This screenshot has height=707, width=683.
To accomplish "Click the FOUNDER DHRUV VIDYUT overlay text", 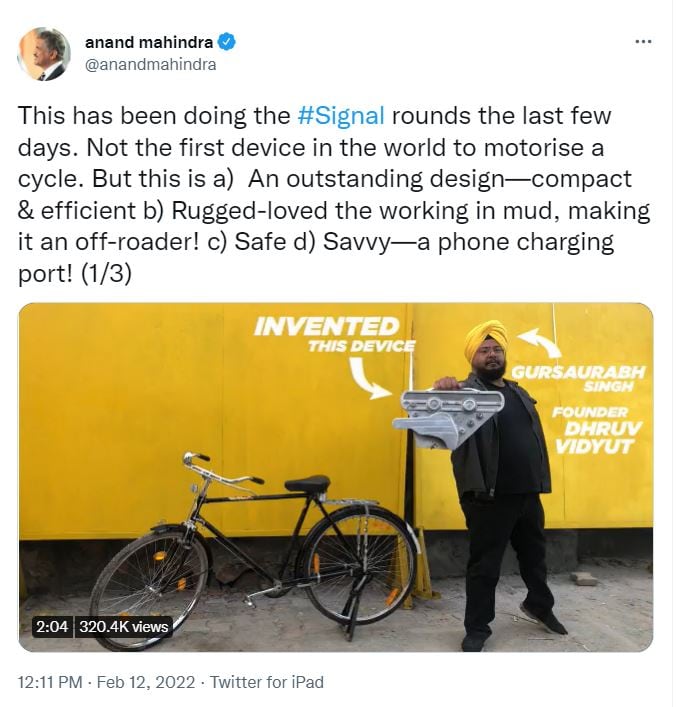I will (596, 429).
